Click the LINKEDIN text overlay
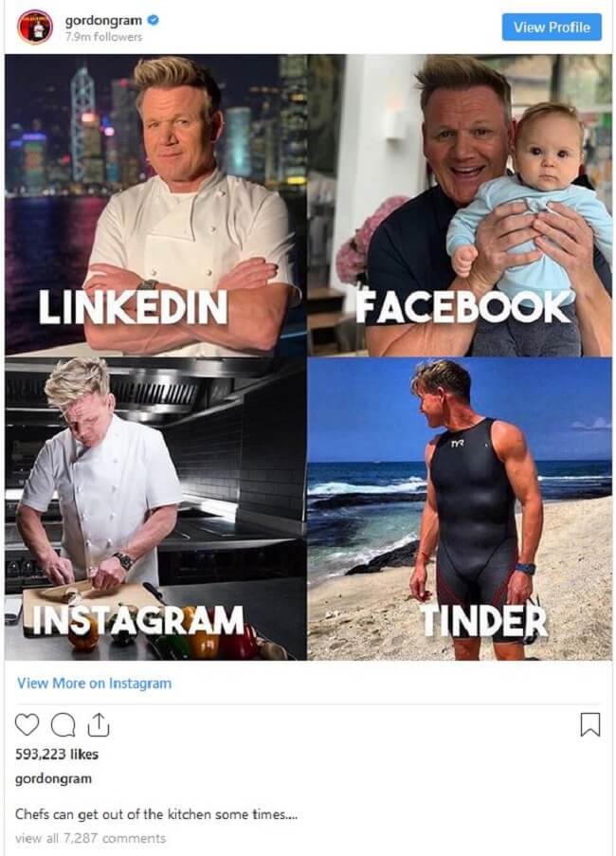Screen dimensions: 616x856 [133, 307]
